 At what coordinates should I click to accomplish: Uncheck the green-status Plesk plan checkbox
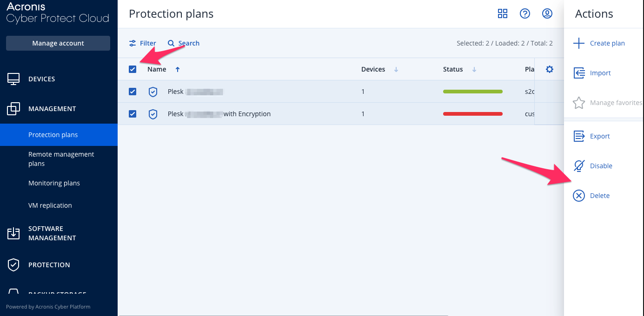click(133, 92)
